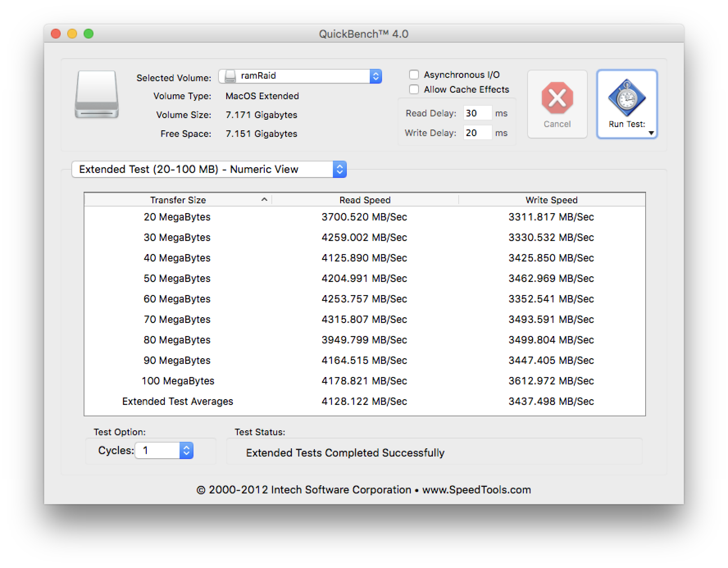Minimize window with the yellow button

click(x=72, y=34)
